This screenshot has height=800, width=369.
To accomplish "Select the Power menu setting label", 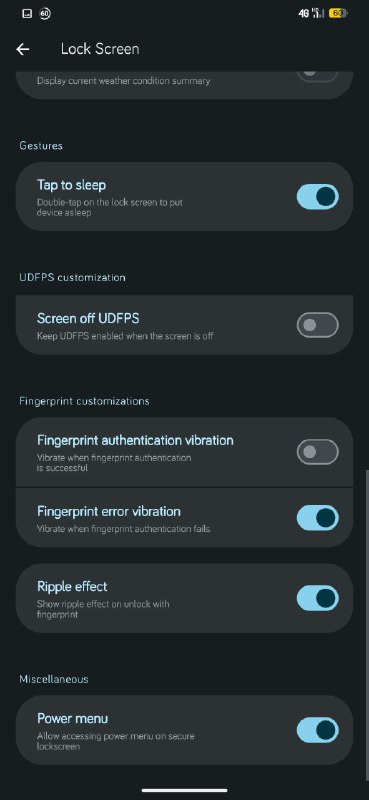I will point(72,718).
